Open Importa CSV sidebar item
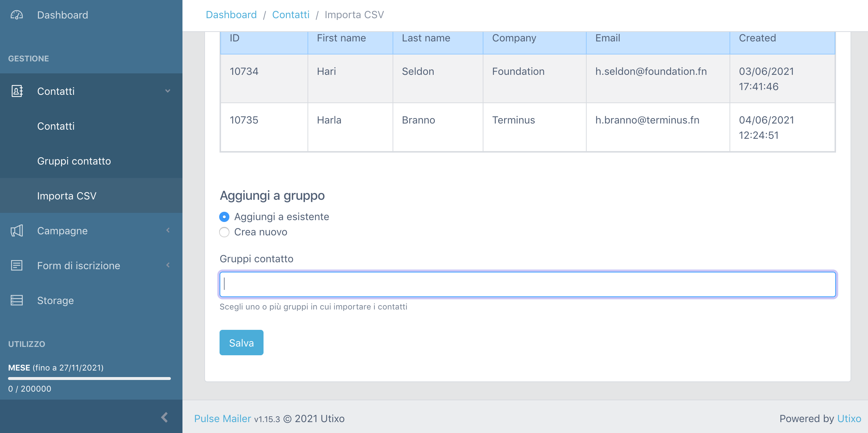868x433 pixels. pos(67,196)
